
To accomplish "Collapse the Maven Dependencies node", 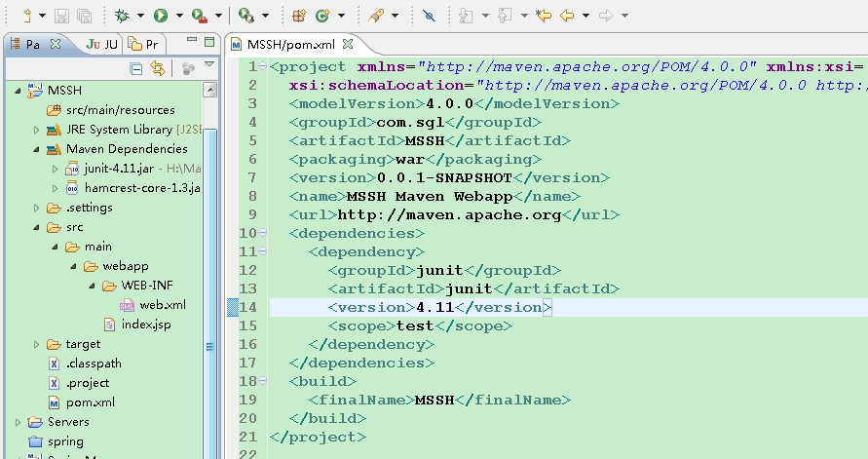I will point(36,149).
